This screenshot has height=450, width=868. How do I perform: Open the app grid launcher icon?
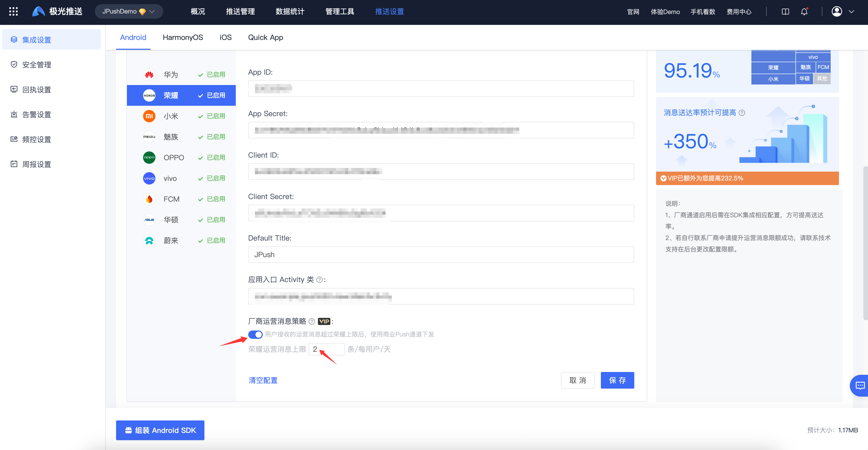13,11
